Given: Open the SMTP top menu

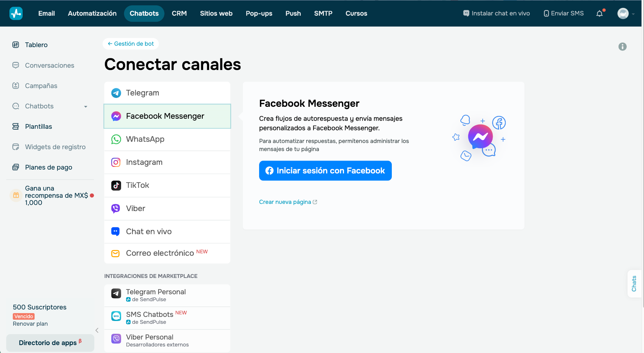Looking at the screenshot, I should [x=323, y=13].
